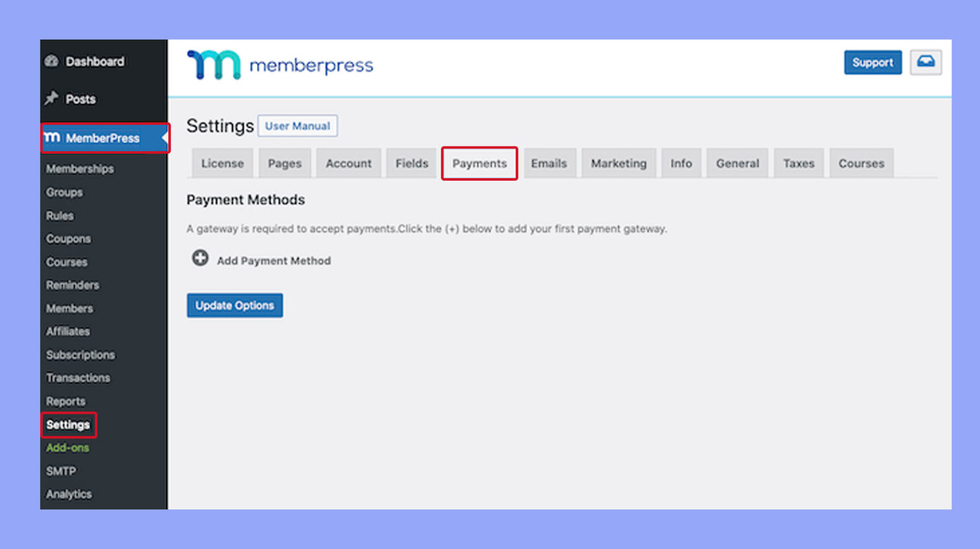
Task: Open the inbox icon next to Support
Action: pos(926,62)
